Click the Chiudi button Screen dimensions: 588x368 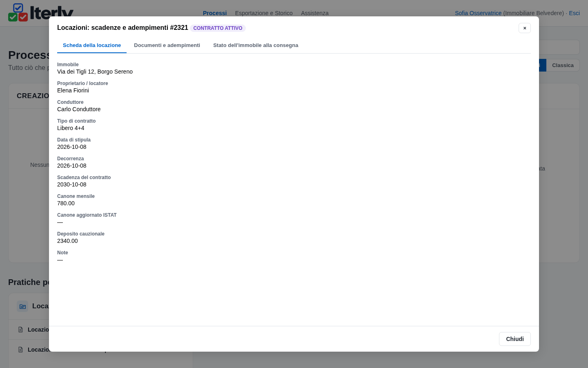[x=515, y=339]
